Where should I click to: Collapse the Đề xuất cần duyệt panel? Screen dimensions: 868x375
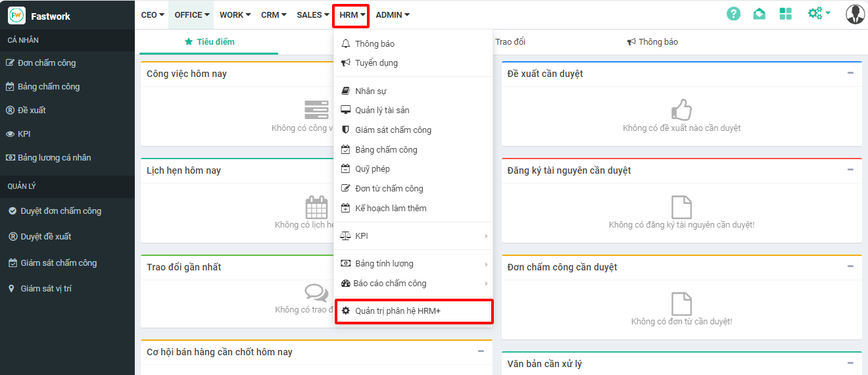point(850,73)
